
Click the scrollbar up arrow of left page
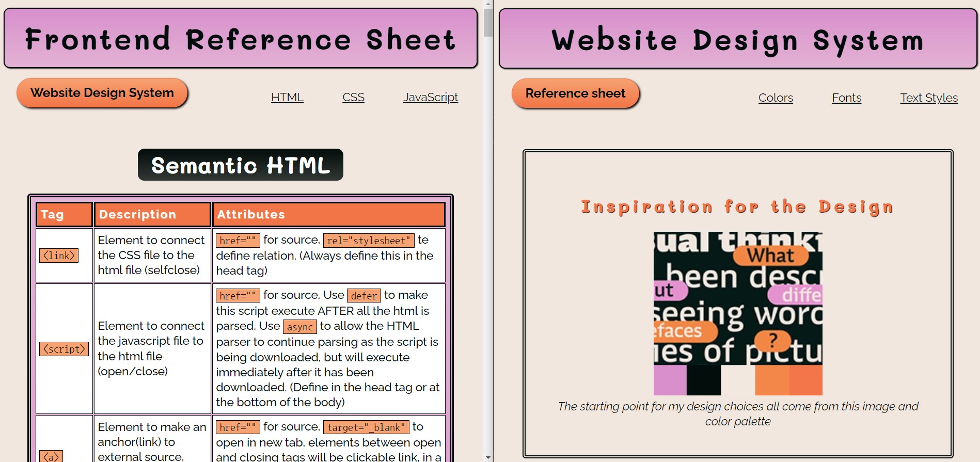pyautogui.click(x=488, y=4)
